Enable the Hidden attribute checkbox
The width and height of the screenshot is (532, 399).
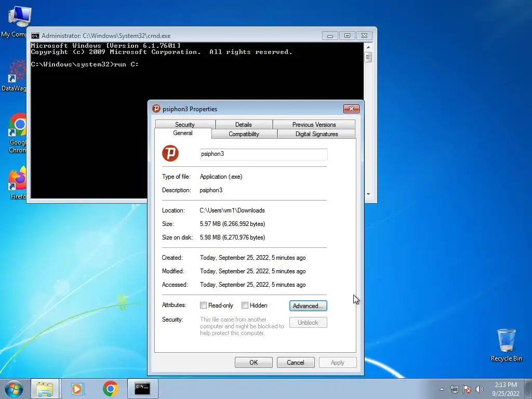245,305
